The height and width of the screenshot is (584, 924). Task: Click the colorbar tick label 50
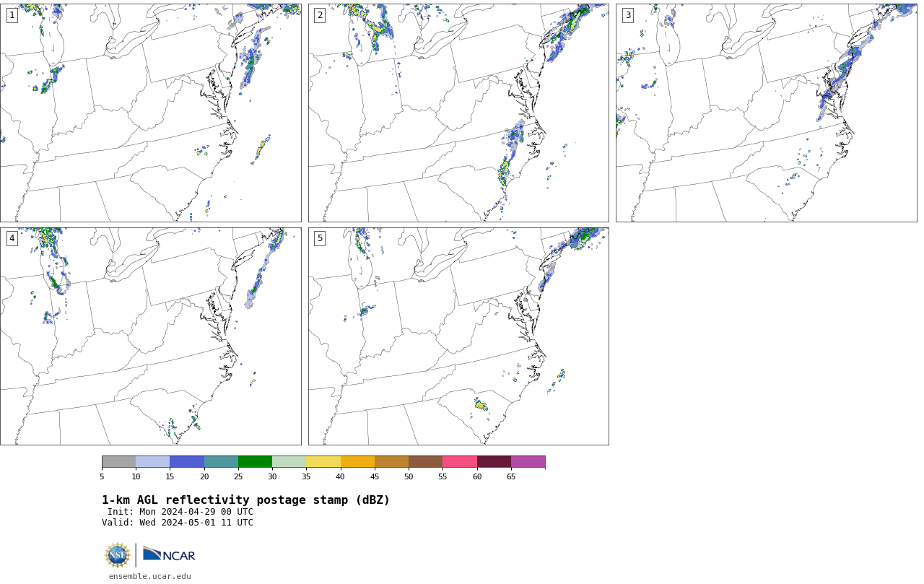pyautogui.click(x=409, y=476)
